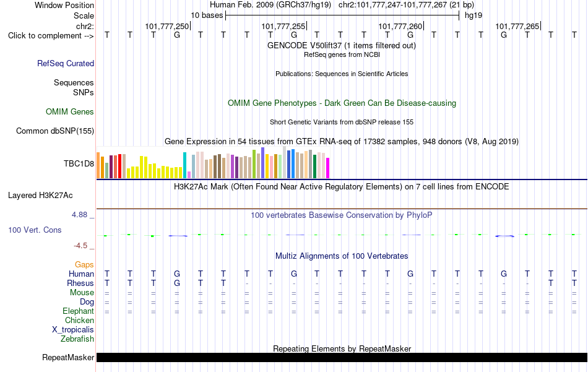Viewport: 588px width, 372px height.
Task: Click the Gaps row label
Action: [x=84, y=265]
